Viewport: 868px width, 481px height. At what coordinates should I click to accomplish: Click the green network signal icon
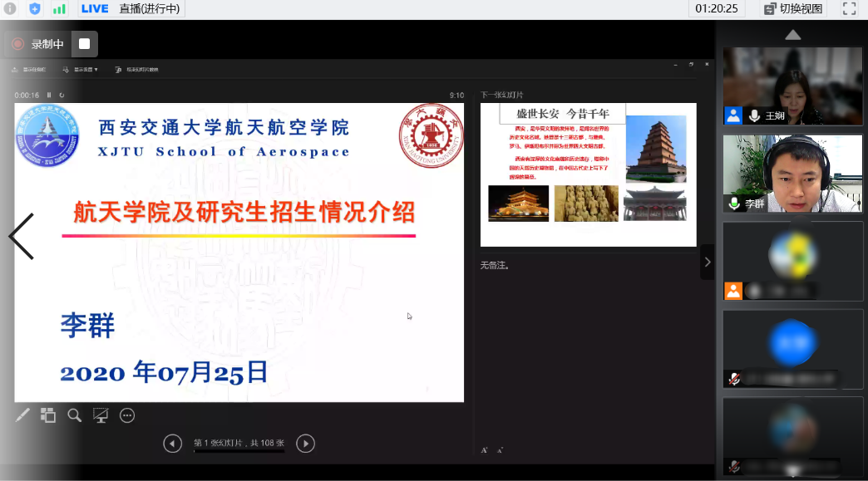pyautogui.click(x=59, y=9)
